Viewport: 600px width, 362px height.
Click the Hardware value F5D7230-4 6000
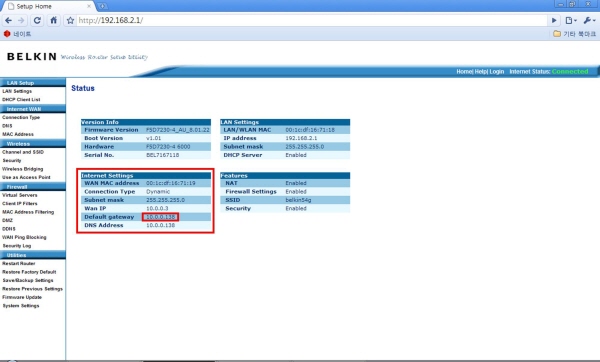tap(168, 147)
